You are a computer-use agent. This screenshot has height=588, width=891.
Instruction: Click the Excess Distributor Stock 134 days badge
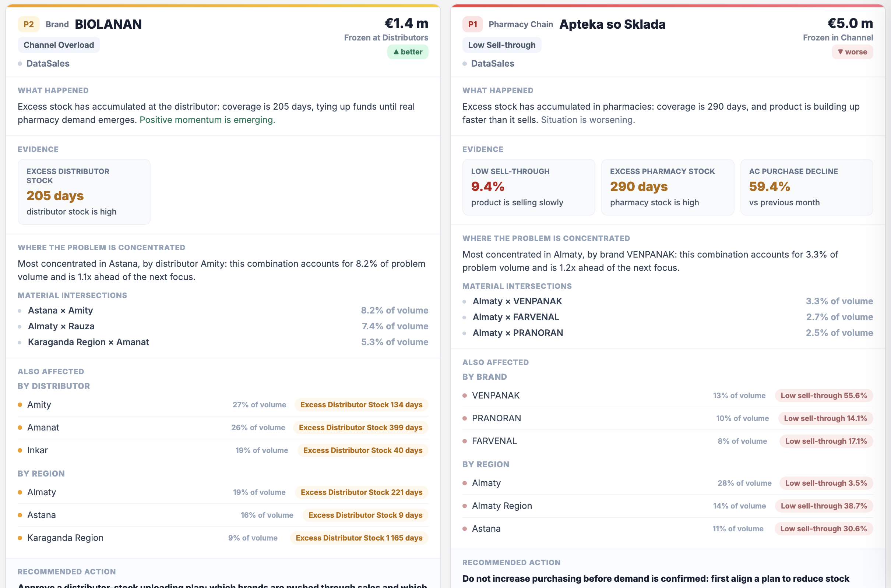(361, 405)
